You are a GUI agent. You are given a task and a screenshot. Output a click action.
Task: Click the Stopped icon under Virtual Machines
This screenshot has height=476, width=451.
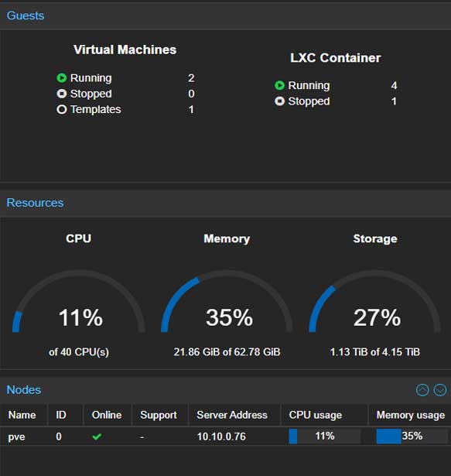tap(62, 94)
